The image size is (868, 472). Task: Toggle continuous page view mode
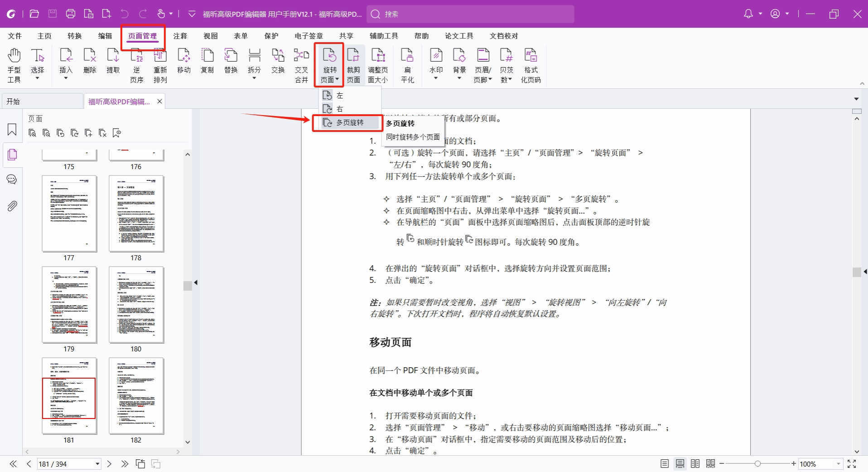tap(680, 464)
